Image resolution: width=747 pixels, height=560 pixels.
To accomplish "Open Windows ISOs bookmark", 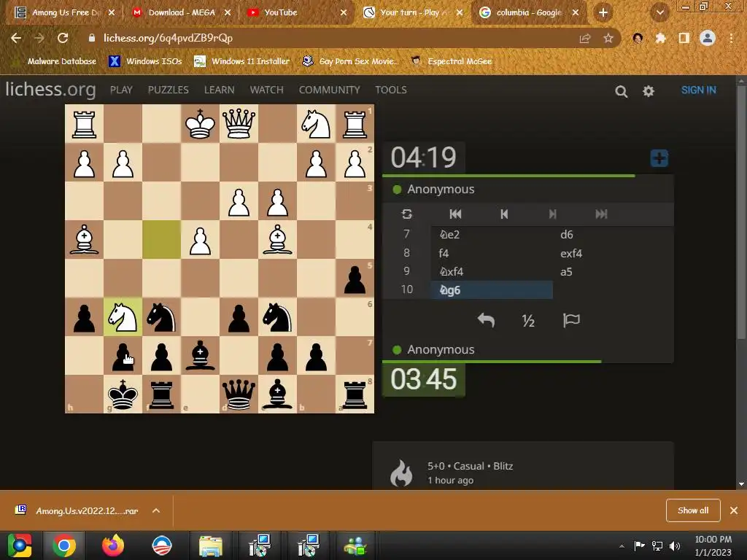I will click(x=145, y=61).
